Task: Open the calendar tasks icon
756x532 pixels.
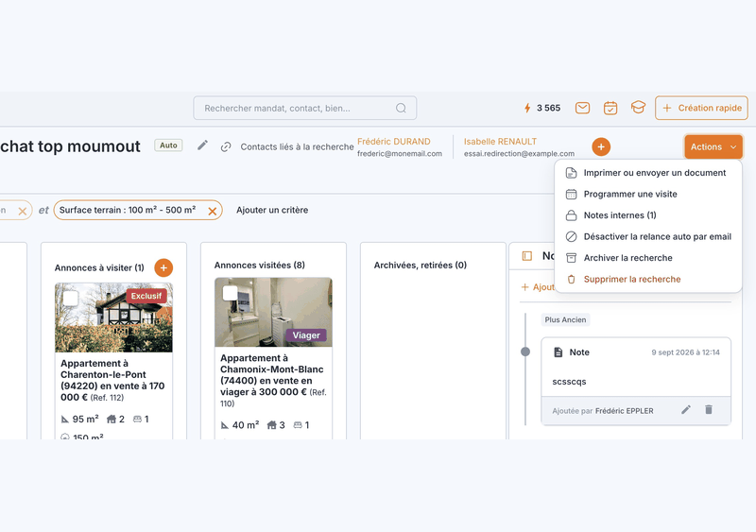Action: (x=610, y=108)
